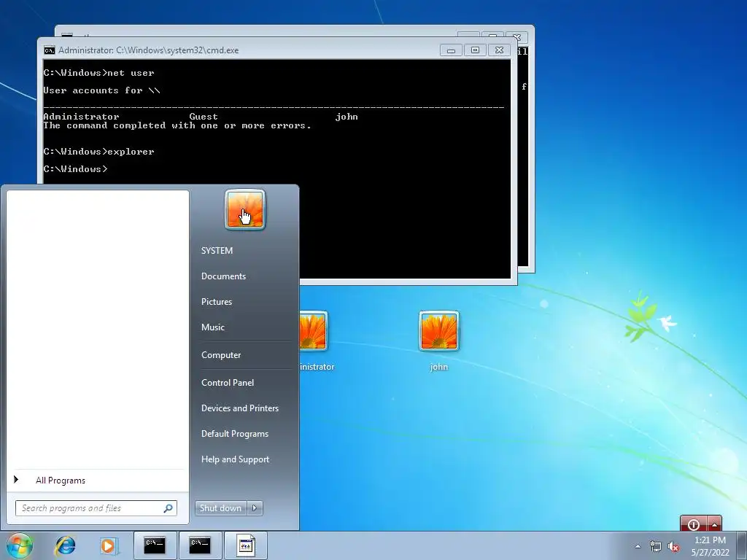The width and height of the screenshot is (747, 560).
Task: Expand the arrow beside red power button
Action: [x=714, y=524]
